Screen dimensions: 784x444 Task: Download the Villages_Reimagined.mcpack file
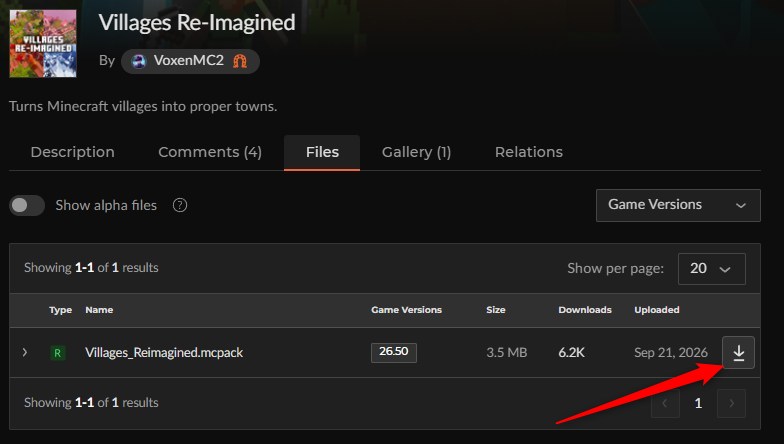click(x=738, y=352)
